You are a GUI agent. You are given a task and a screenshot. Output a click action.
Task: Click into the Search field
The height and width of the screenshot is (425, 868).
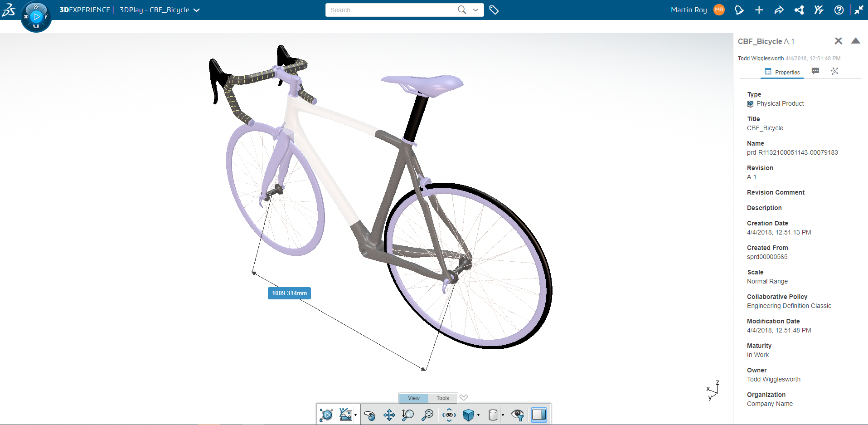point(390,10)
